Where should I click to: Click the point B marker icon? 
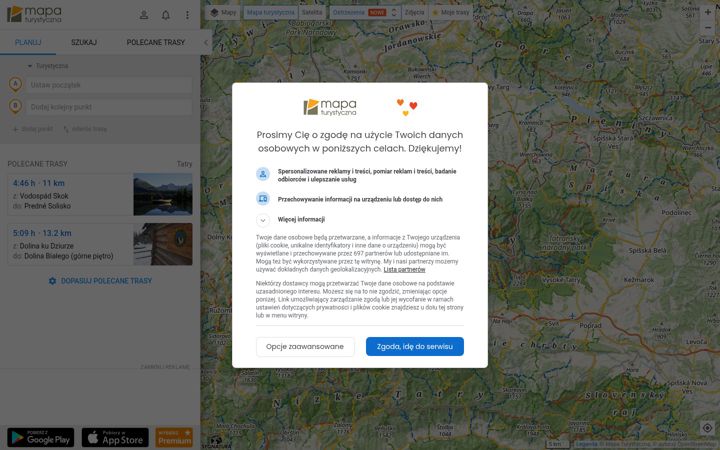(16, 107)
